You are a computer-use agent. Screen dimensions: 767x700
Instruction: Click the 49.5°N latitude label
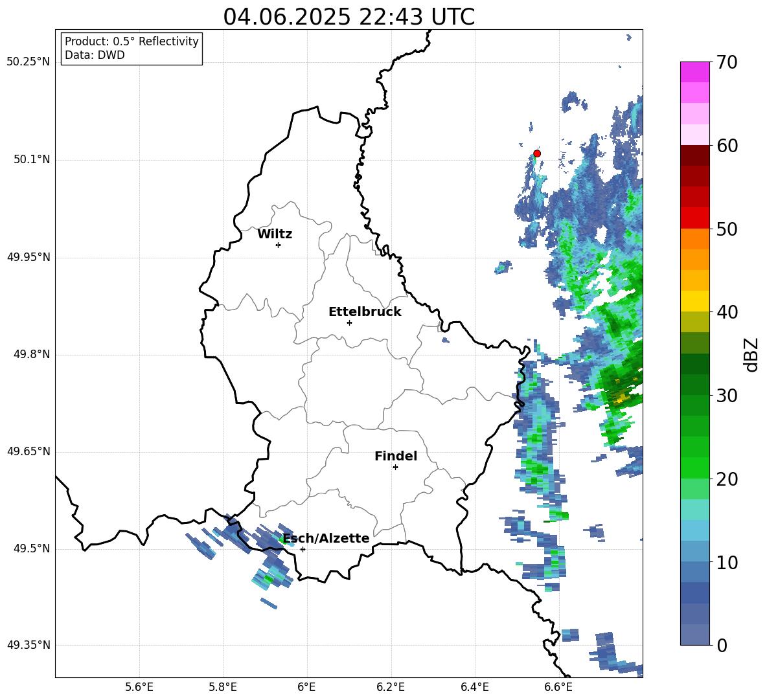tap(31, 548)
